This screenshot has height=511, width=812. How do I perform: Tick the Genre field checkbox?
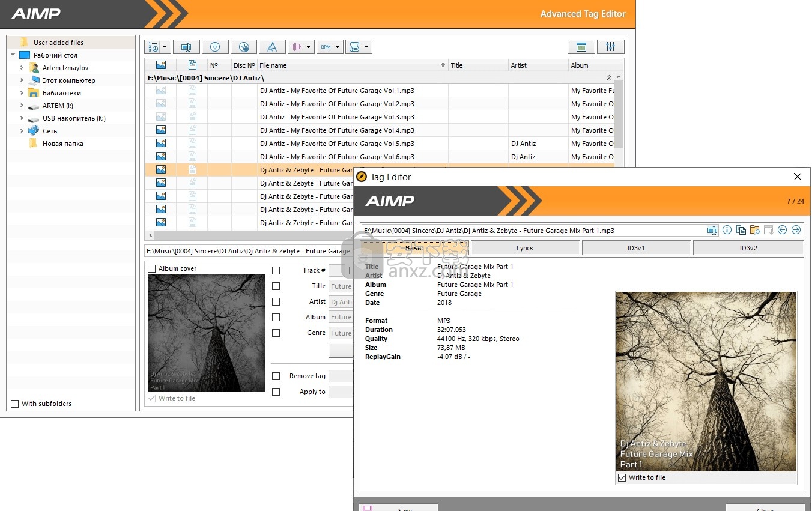276,333
